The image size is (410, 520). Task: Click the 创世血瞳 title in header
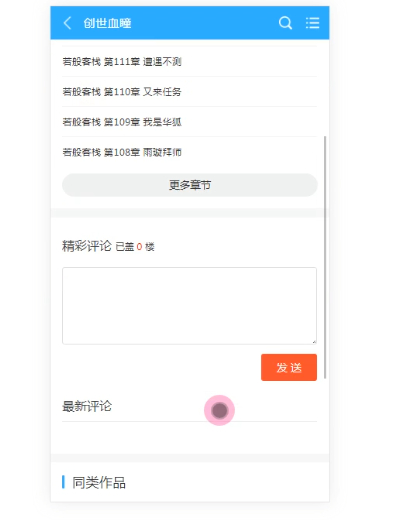107,23
